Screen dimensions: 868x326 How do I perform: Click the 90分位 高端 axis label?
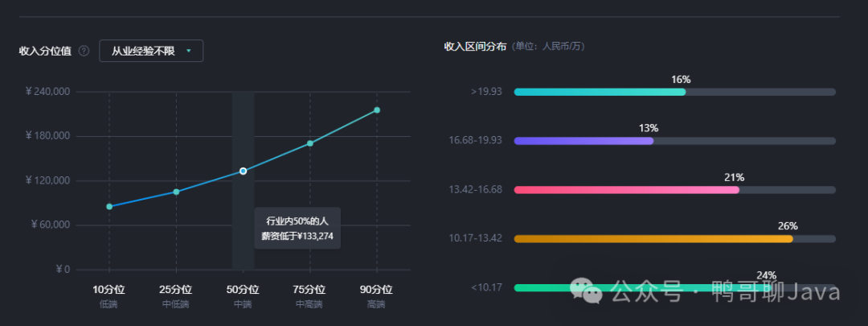click(377, 295)
